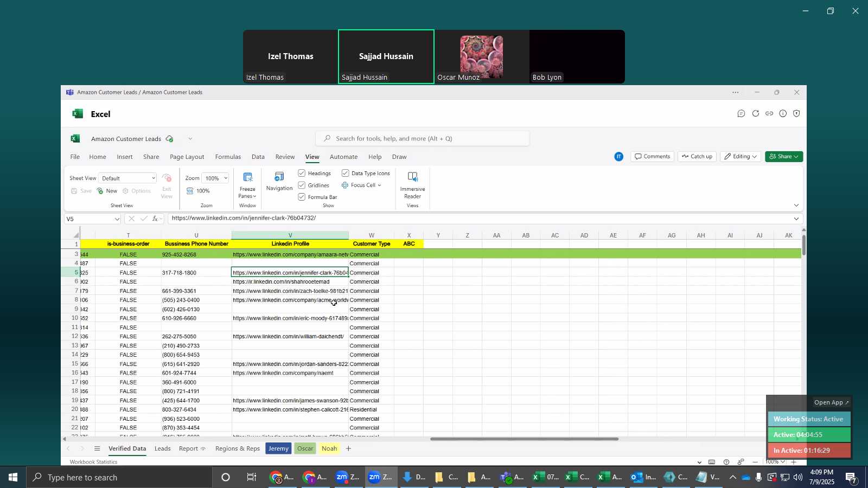This screenshot has width=868, height=488.
Task: Open the Leads sheet tab
Action: (x=163, y=449)
